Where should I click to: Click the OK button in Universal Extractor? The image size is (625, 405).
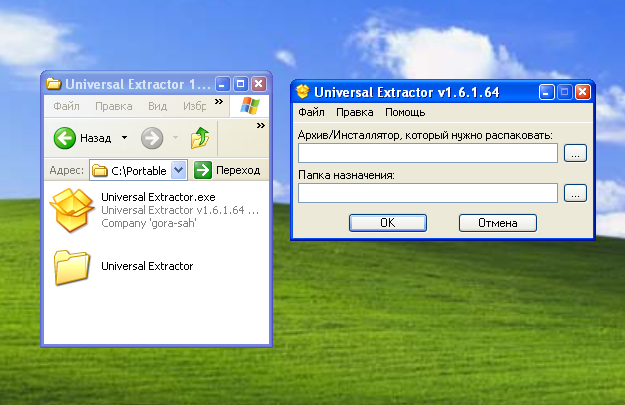pos(388,223)
